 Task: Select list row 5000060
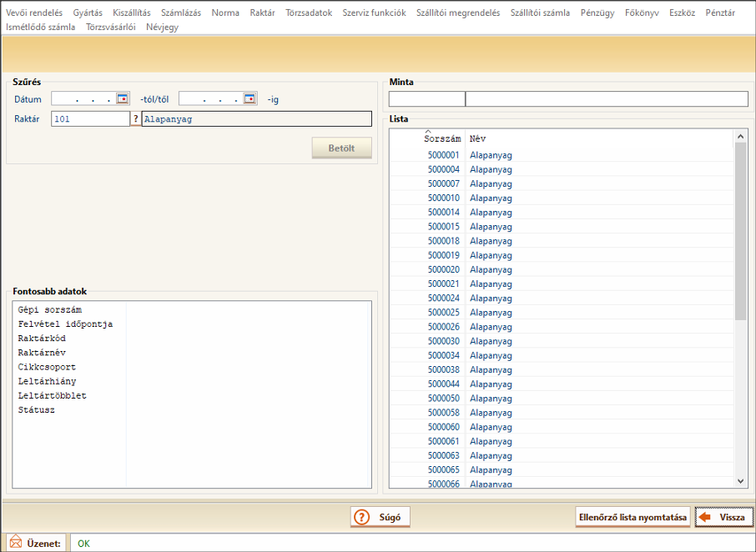tap(562, 427)
